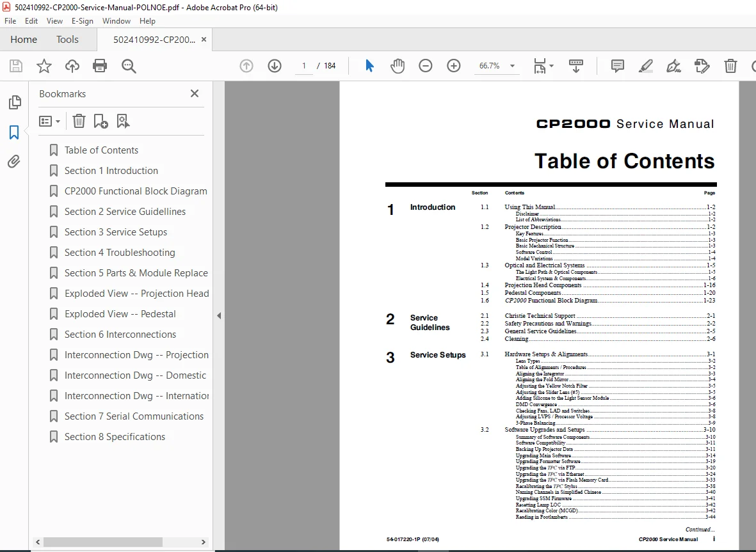756x552 pixels.
Task: Click 'Projection Head Components' contents entry
Action: [543, 285]
